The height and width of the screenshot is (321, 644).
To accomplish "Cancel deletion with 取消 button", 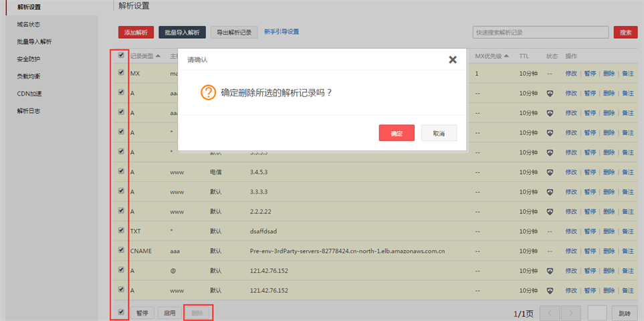I will point(439,133).
